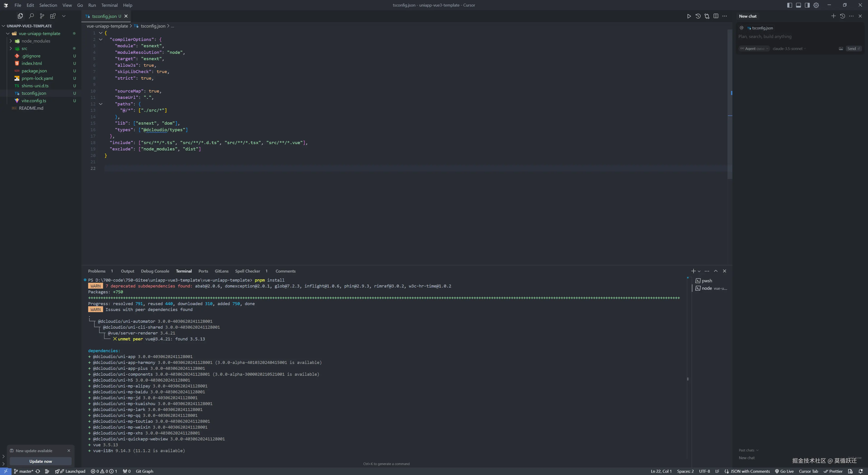The width and height of the screenshot is (868, 475).
Task: Open Agent mode dropdown in chat
Action: click(x=754, y=49)
